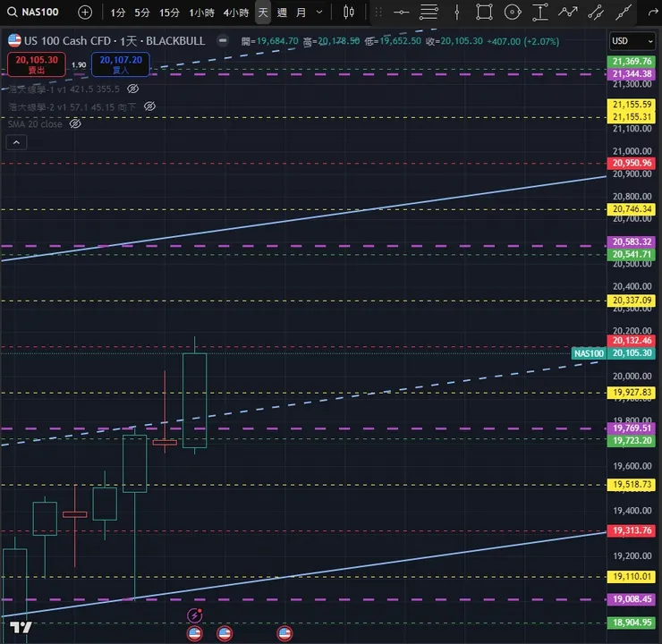
Task: Switch to 15分 timeframe
Action: 169,13
